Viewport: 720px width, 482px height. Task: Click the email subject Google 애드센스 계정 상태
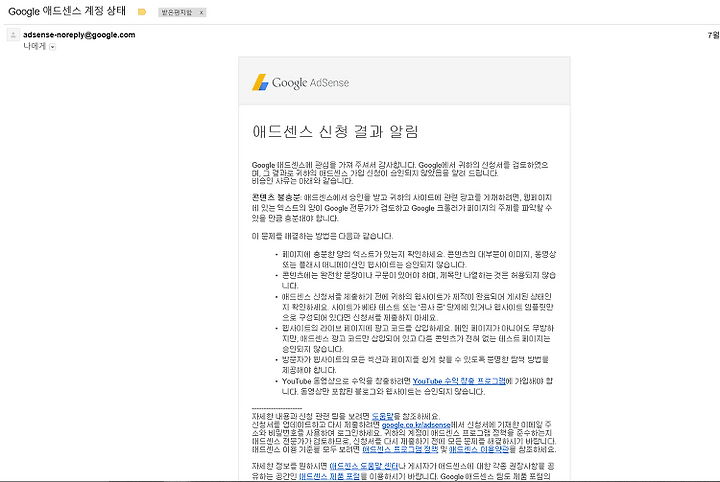pos(67,11)
